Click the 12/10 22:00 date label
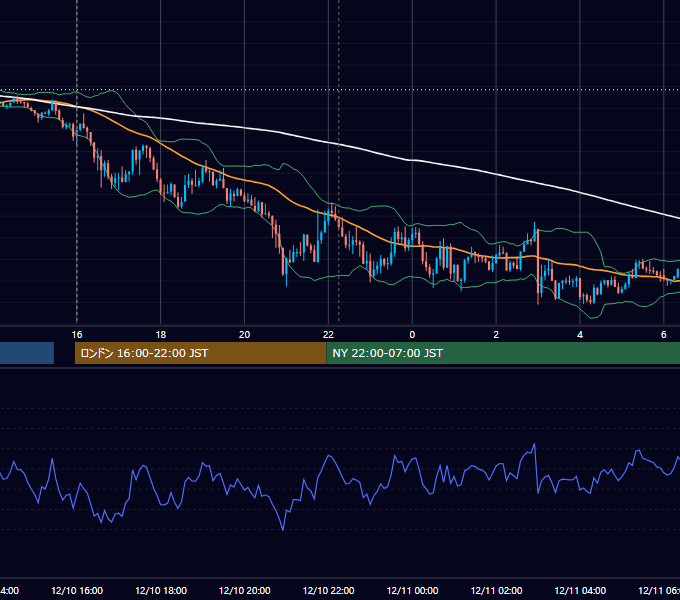This screenshot has width=680, height=600. point(328,590)
